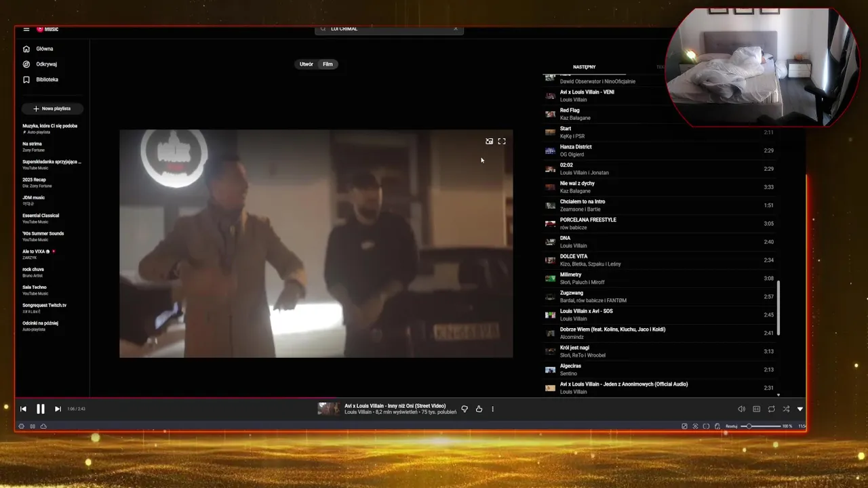Open the NASTĘPNY up next tab
Image resolution: width=868 pixels, height=488 pixels.
tap(584, 67)
